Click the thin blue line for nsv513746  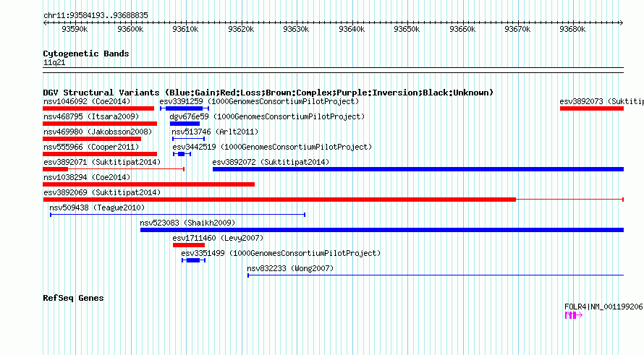189,139
